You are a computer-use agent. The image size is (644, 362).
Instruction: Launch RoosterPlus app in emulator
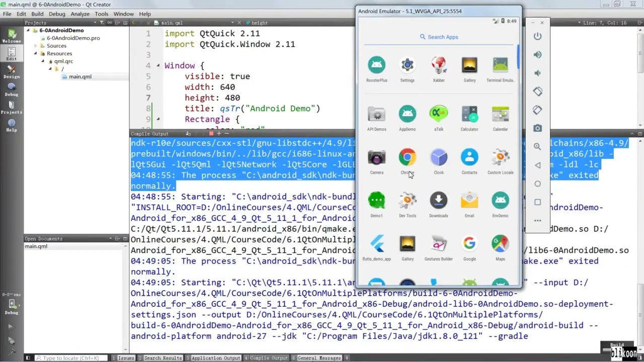(x=376, y=69)
